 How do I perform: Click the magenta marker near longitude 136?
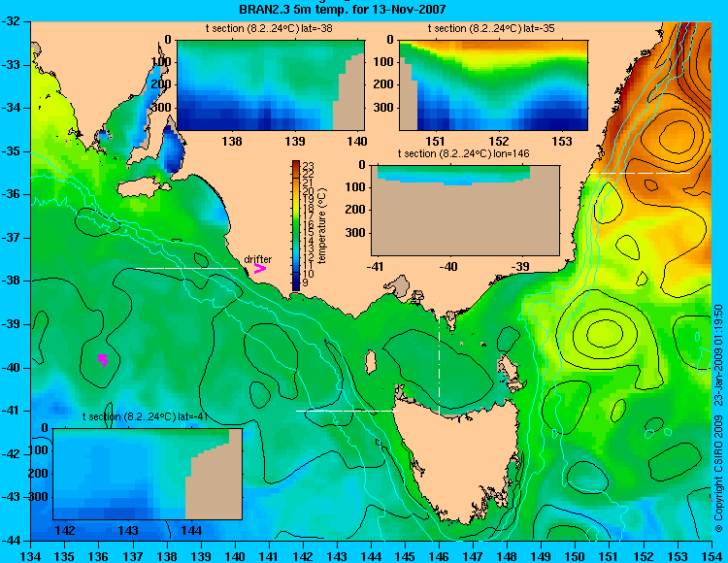coord(103,360)
